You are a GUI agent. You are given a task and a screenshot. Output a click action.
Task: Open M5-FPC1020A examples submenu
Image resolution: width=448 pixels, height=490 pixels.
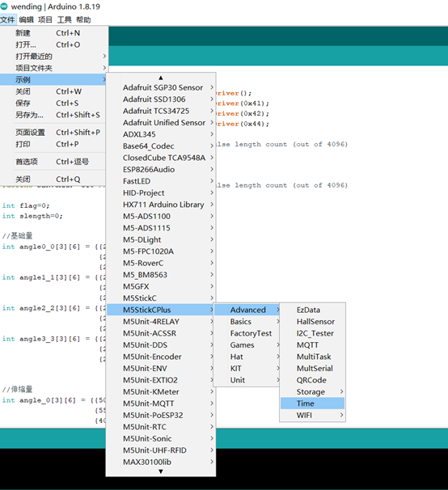click(161, 251)
